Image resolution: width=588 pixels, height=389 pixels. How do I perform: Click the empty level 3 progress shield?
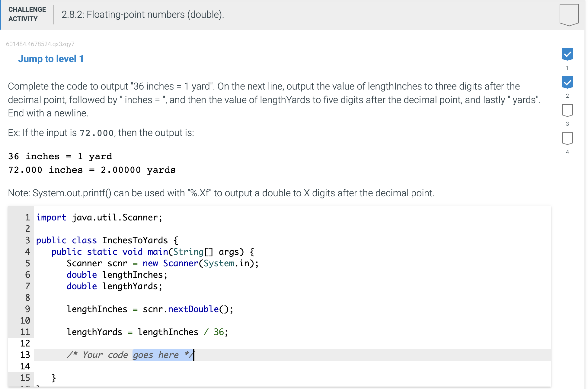click(567, 111)
